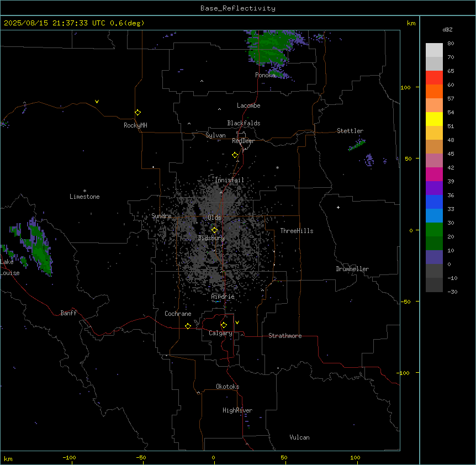
Task: Click the asterisk marker above Limestone
Action: coord(84,191)
